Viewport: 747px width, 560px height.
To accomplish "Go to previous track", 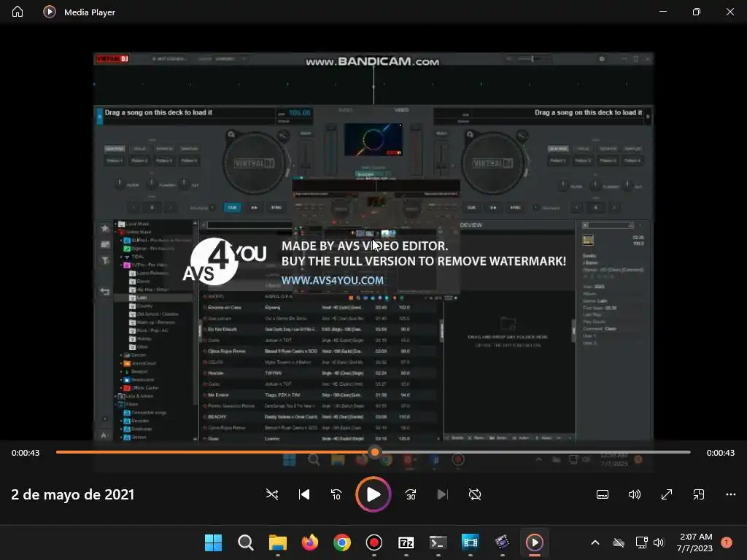I will pyautogui.click(x=304, y=494).
